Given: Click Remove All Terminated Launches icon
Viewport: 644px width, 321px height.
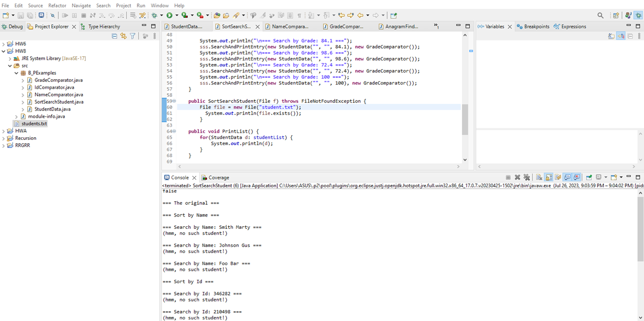Looking at the screenshot, I should (x=527, y=178).
